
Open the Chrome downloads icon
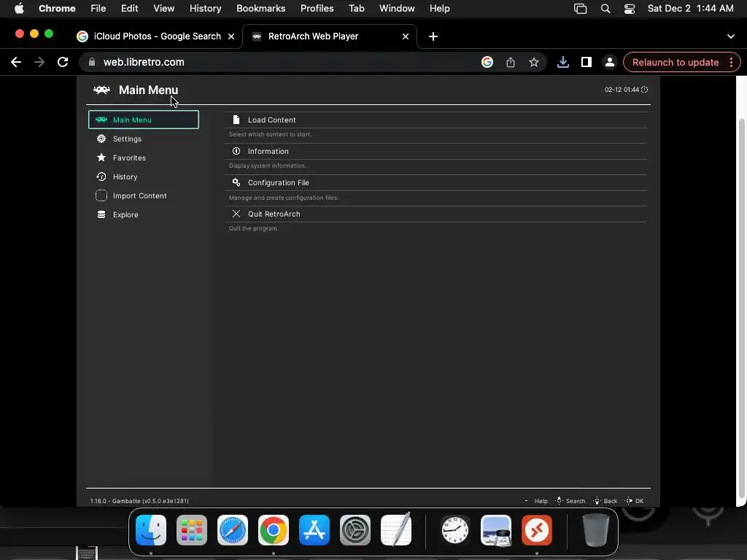click(562, 62)
